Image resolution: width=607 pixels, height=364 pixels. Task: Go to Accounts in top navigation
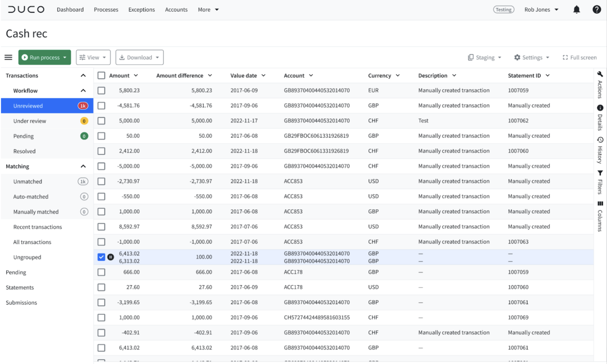[176, 9]
